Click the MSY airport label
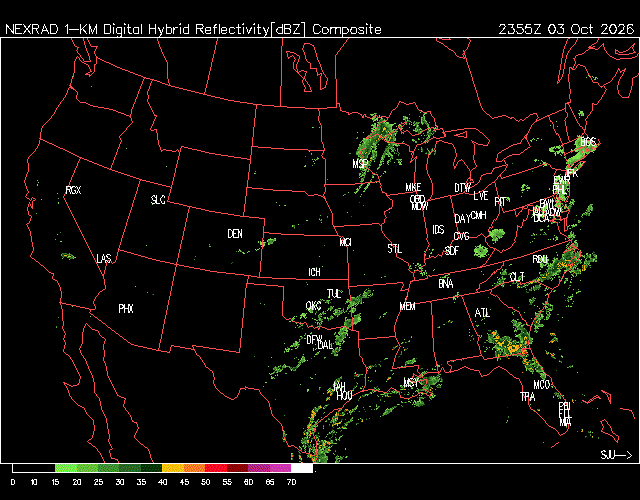 411,383
